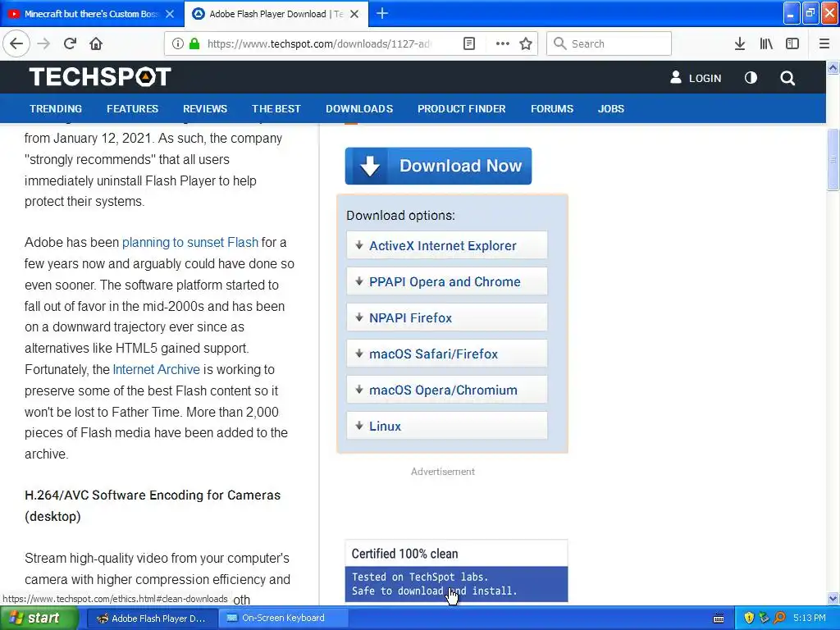Show site information icon in address bar
This screenshot has height=630, width=840.
[x=177, y=43]
